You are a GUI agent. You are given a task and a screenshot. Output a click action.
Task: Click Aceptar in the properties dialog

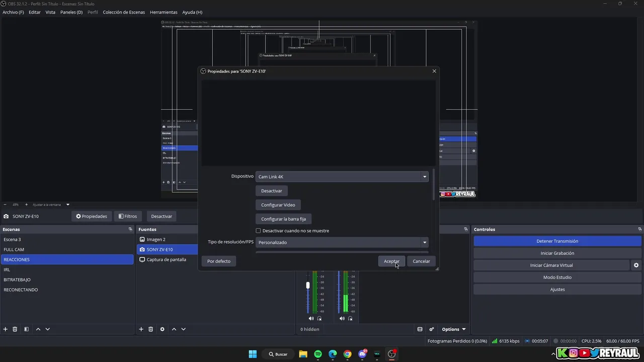pos(391,261)
